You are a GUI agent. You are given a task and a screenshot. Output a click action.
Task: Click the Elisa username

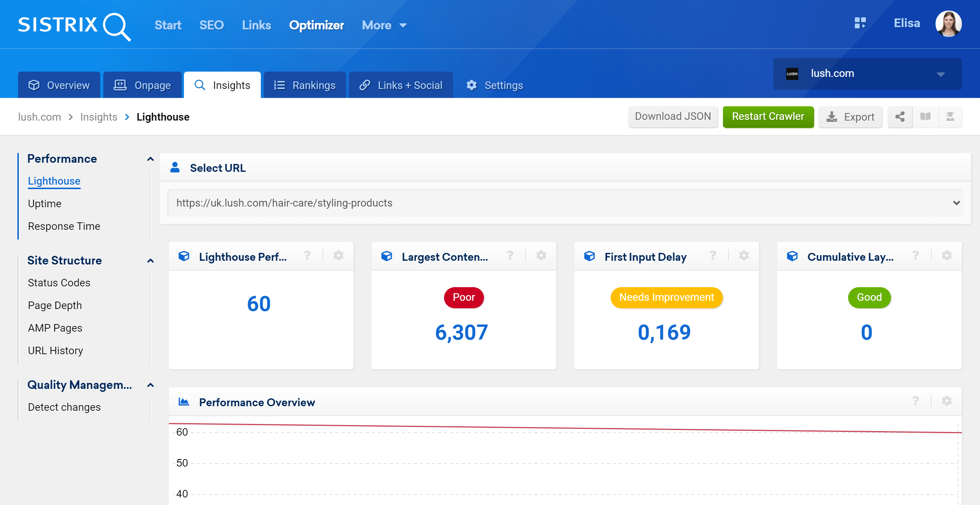[906, 23]
